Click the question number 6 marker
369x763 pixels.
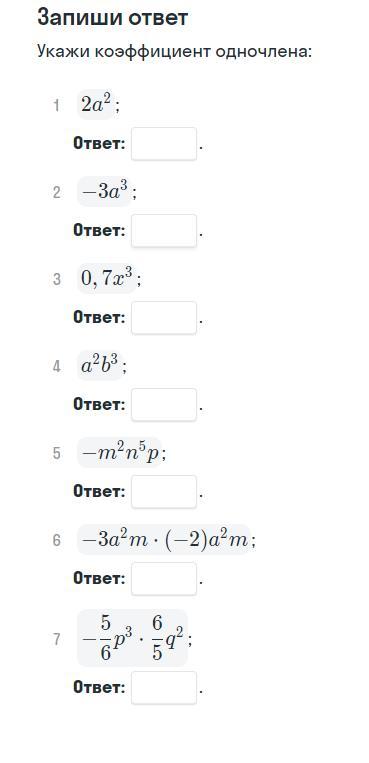coord(57,541)
